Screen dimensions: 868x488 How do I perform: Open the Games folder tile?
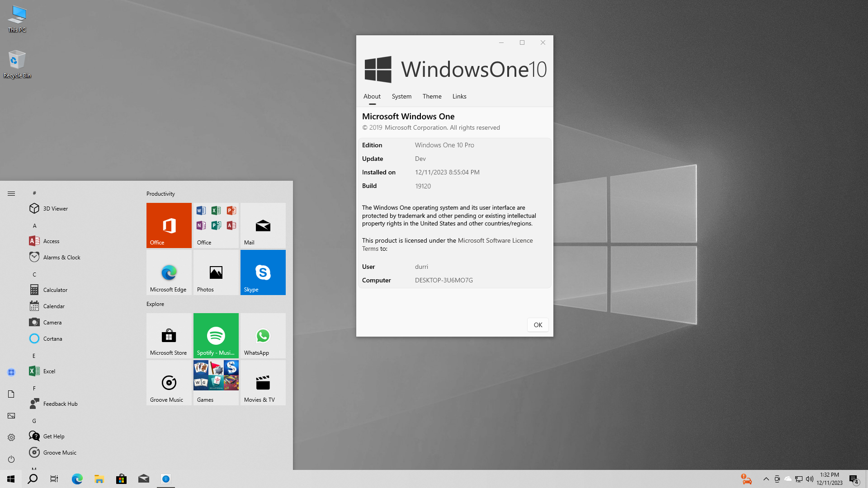pos(216,382)
